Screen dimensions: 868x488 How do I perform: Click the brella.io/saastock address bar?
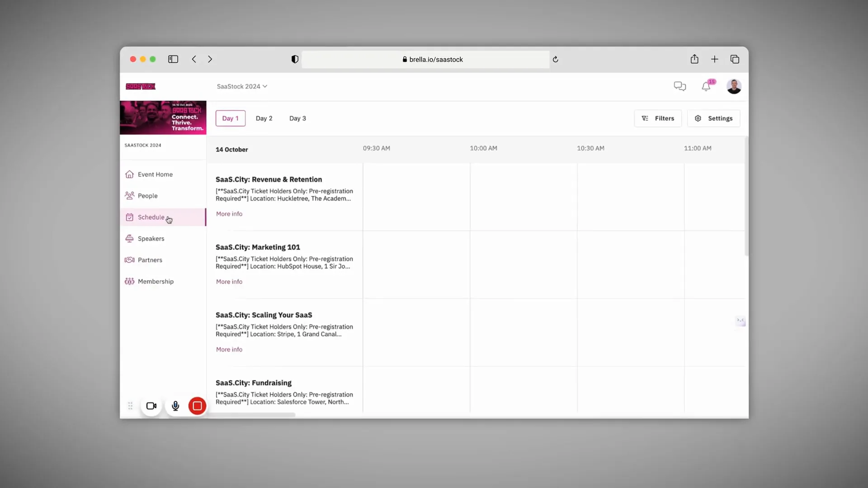[425, 59]
